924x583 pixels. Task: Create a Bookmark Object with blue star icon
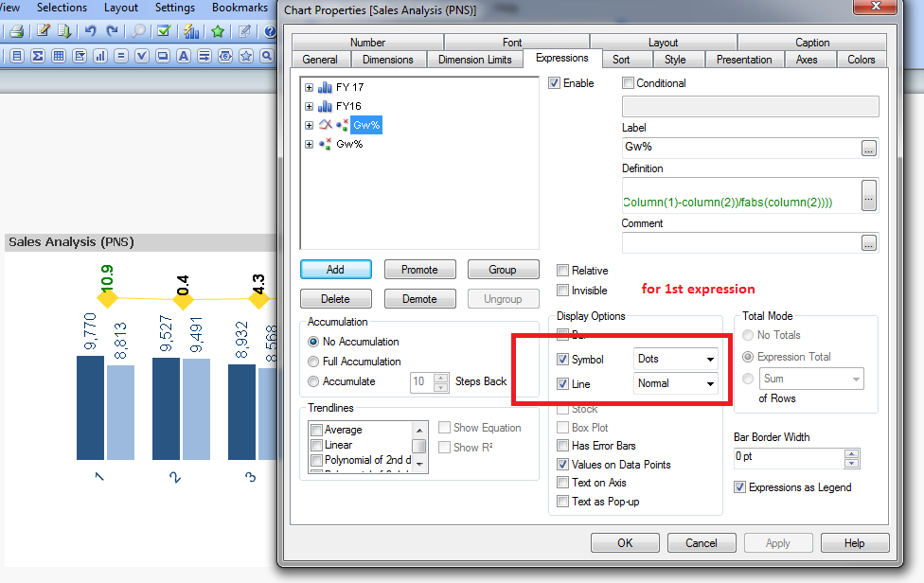click(x=246, y=56)
